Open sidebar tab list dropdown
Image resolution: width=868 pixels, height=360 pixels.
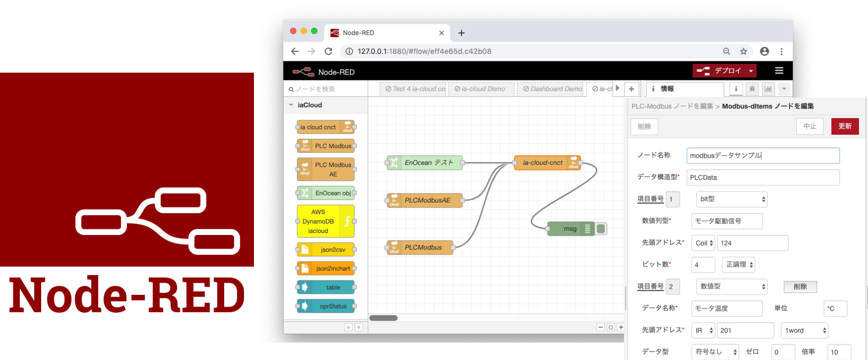tap(784, 89)
